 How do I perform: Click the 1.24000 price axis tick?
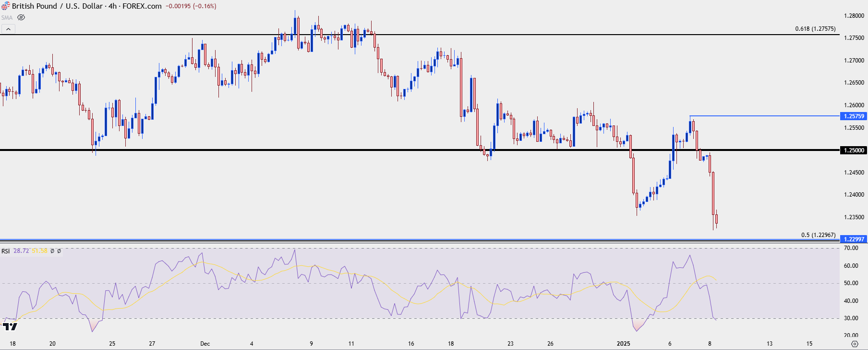[854, 195]
